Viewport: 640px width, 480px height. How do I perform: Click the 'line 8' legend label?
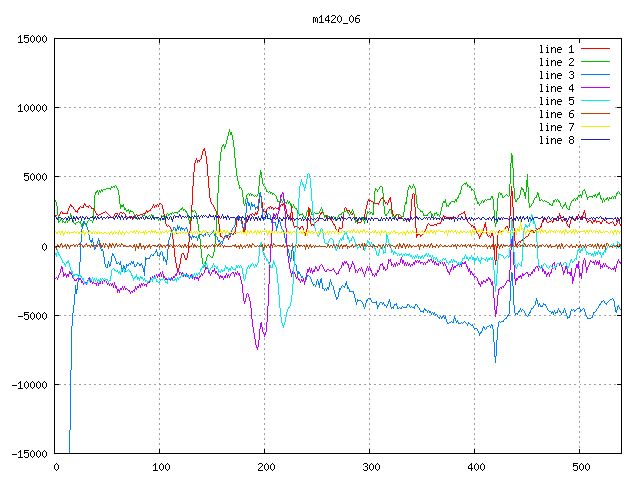(x=556, y=140)
